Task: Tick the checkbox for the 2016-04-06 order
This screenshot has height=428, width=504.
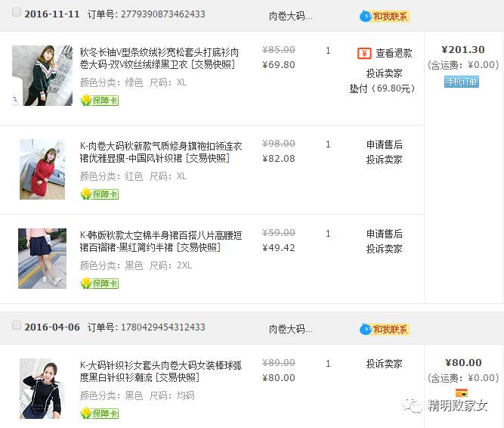Action: [x=17, y=325]
